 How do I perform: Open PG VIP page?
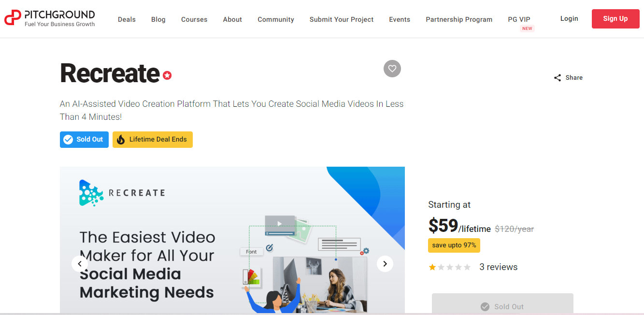(519, 19)
